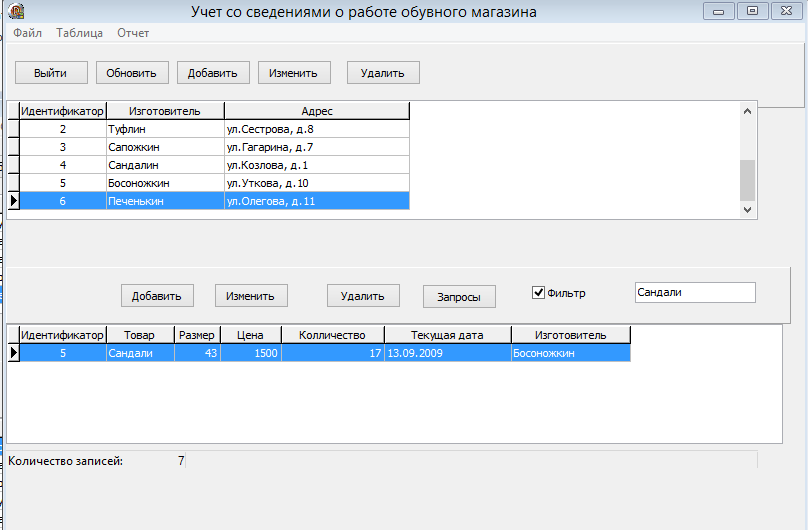The width and height of the screenshot is (808, 530).
Task: Click the row indicator arrow of row 6
Action: (14, 201)
